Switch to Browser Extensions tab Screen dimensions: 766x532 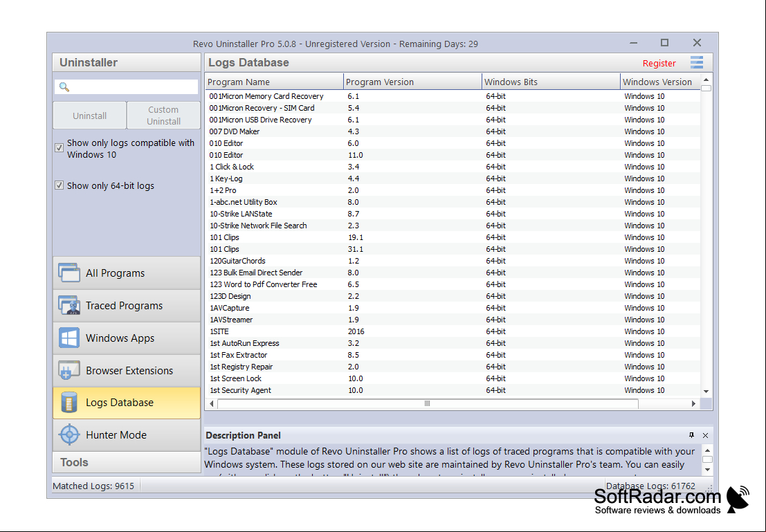click(x=127, y=370)
